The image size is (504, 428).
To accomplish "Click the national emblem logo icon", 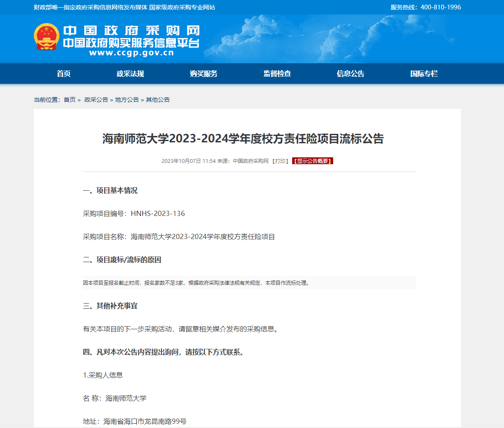I will pos(47,37).
